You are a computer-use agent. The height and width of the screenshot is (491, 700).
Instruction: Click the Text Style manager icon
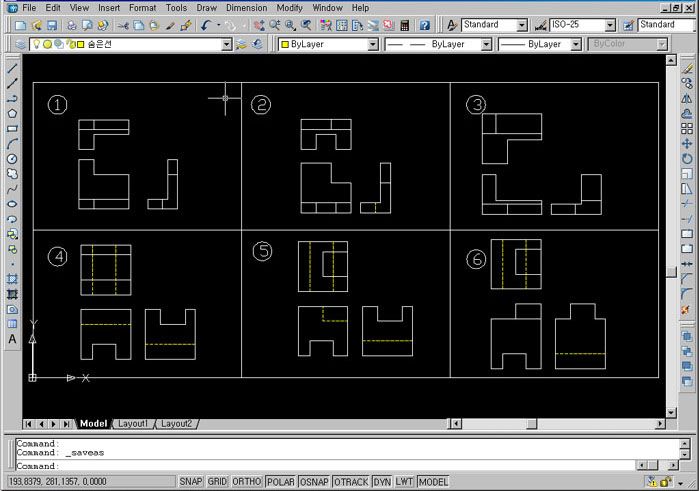click(452, 25)
